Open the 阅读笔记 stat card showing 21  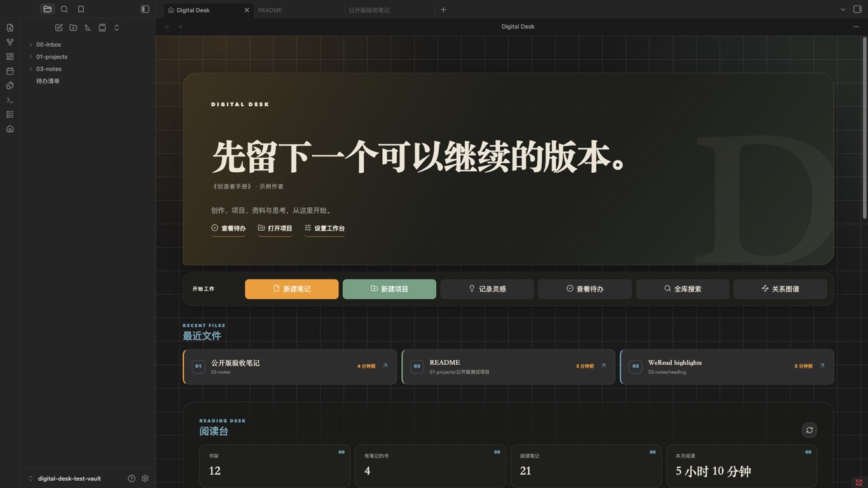tap(586, 466)
